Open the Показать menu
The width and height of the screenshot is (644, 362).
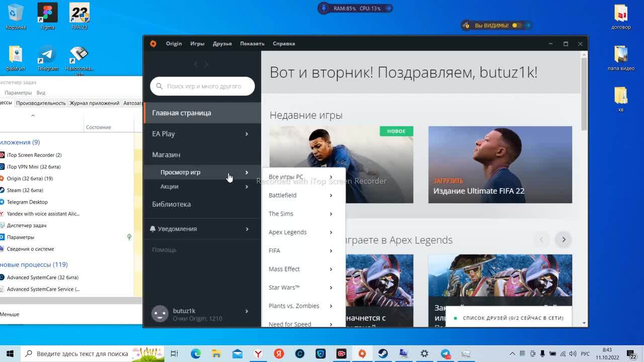coord(252,44)
